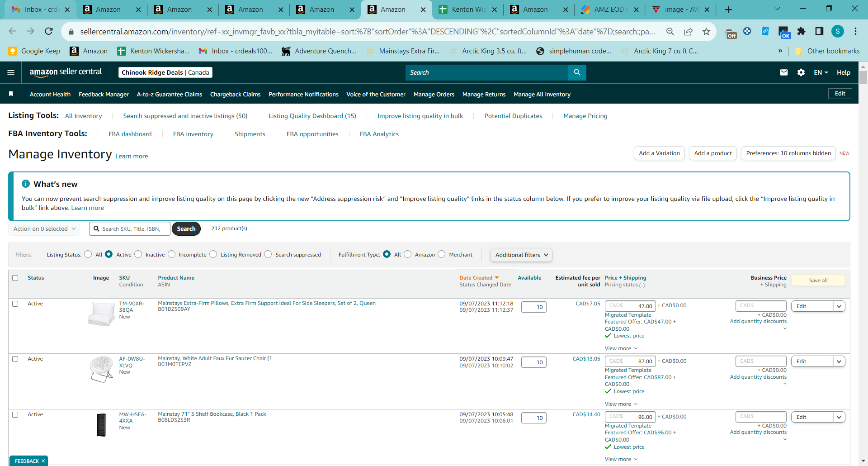Viewport: 868px width, 466px height.
Task: Expand View more for the saucer chair listing
Action: 621,404
